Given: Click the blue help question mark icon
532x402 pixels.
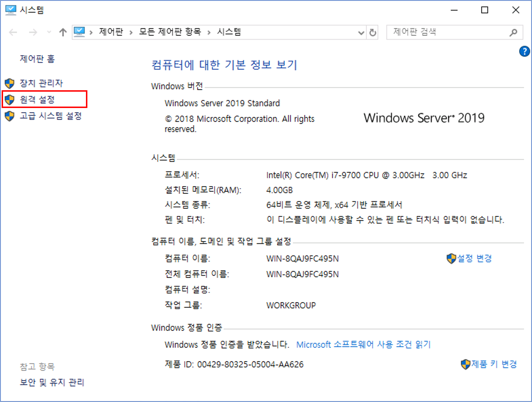Looking at the screenshot, I should click(x=524, y=51).
